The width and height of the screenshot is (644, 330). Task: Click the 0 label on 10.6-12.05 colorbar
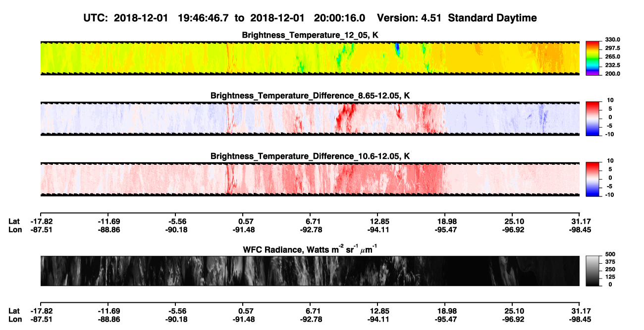tap(610, 178)
